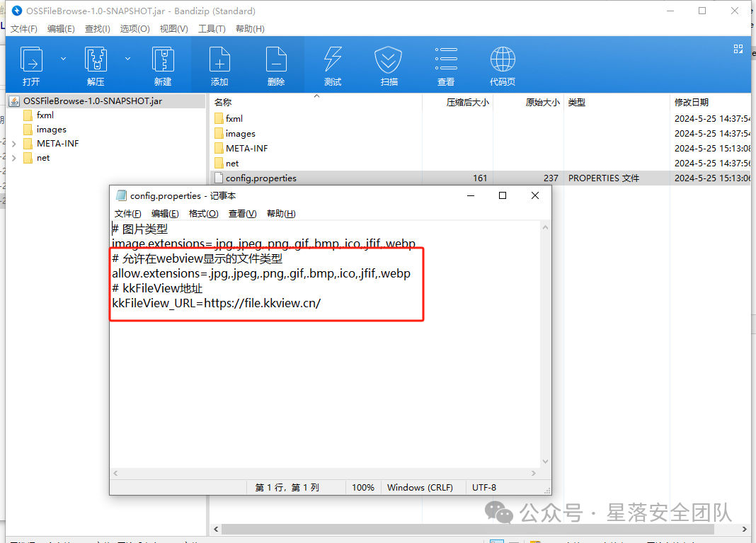Select META-INF folder in the tree
This screenshot has width=756, height=543.
pyautogui.click(x=57, y=144)
